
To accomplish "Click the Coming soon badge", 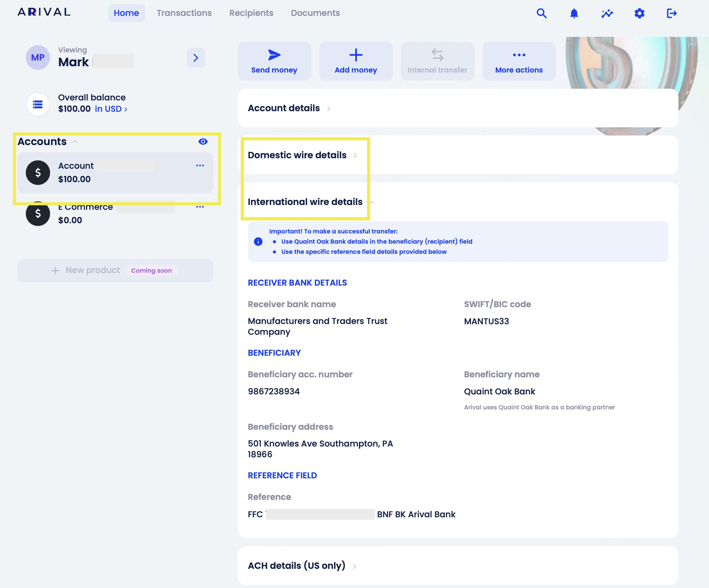I will point(151,271).
